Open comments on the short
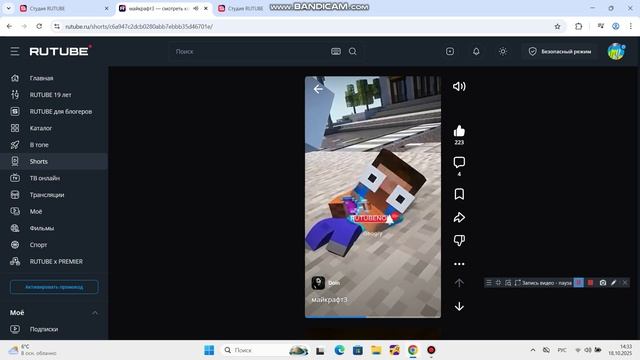This screenshot has height=360, width=640. click(x=459, y=162)
